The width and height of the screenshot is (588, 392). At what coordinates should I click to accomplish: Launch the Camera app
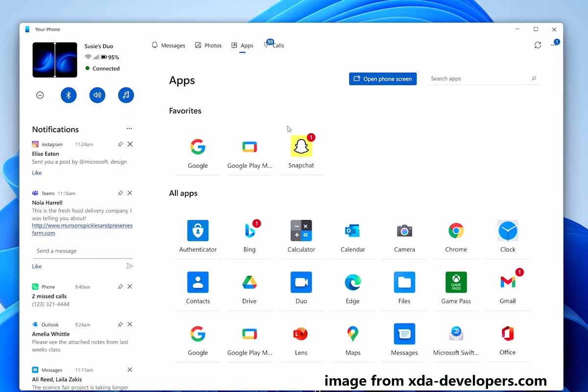point(404,237)
